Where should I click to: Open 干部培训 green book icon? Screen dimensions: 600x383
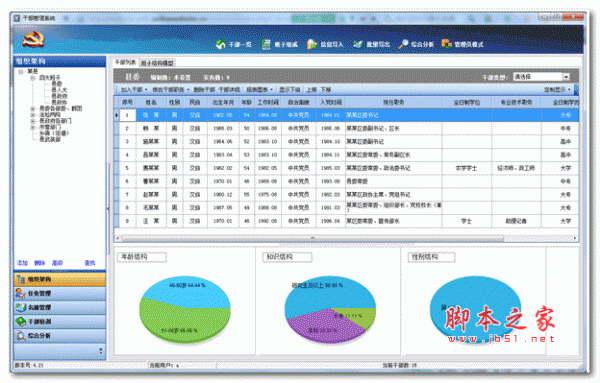click(21, 321)
